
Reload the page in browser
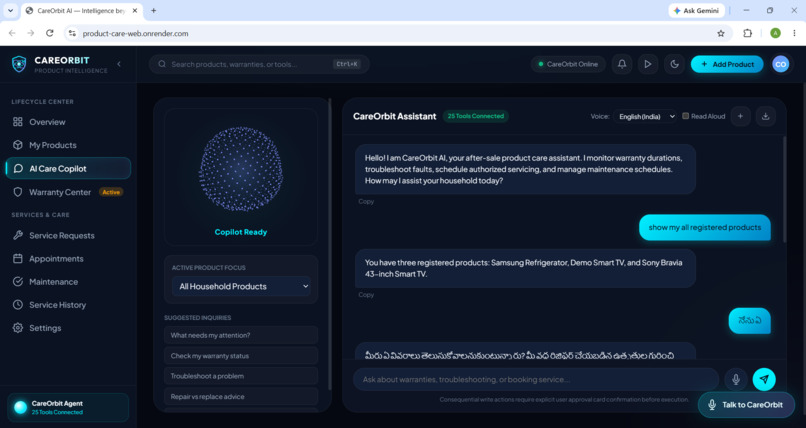click(x=49, y=33)
